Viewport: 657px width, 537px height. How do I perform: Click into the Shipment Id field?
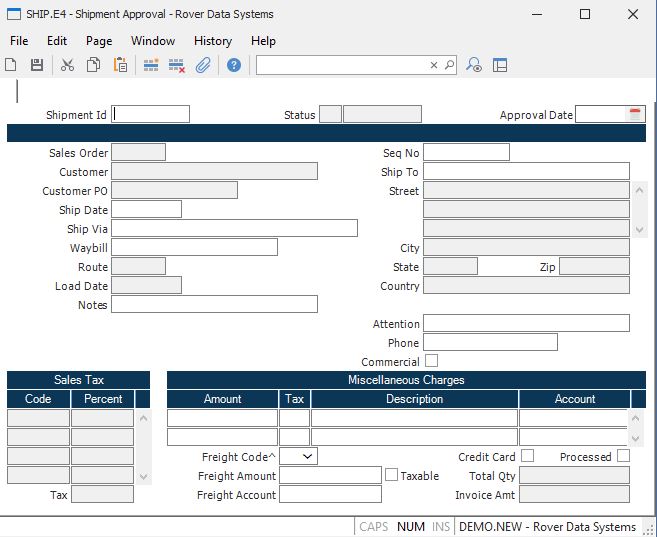151,114
